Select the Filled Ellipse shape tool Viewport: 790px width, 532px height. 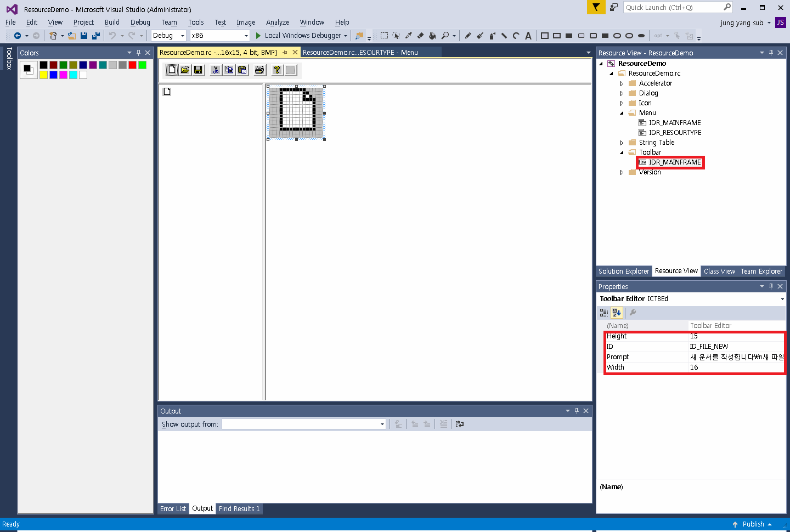(641, 36)
